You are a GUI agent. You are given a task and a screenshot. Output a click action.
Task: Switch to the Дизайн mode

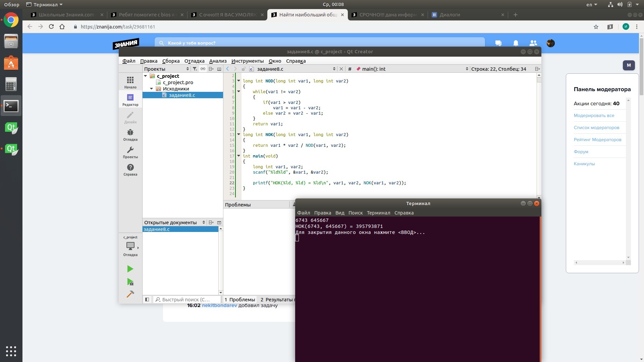tap(130, 117)
